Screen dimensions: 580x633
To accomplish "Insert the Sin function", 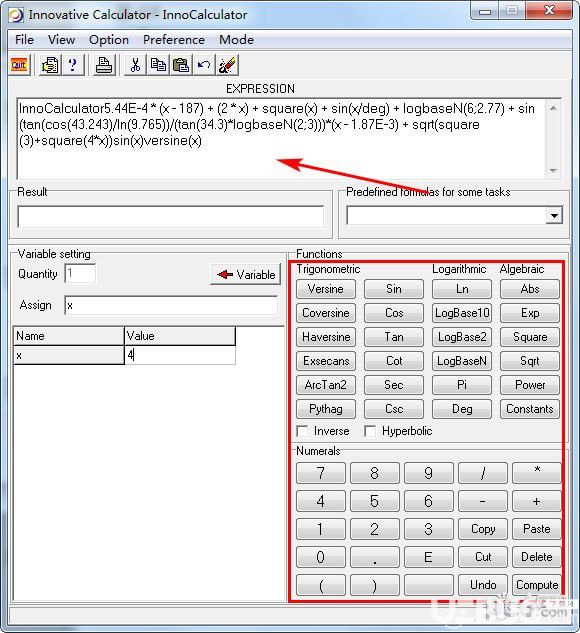I will 394,289.
